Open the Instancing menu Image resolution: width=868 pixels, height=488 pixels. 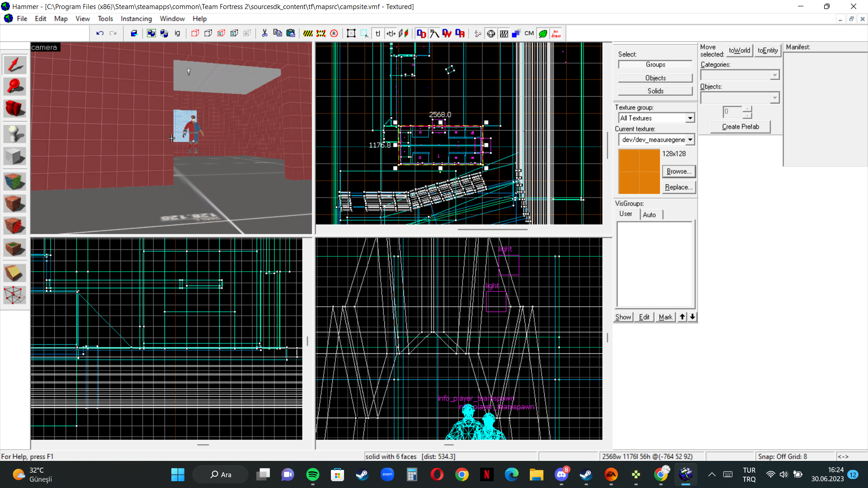point(136,19)
